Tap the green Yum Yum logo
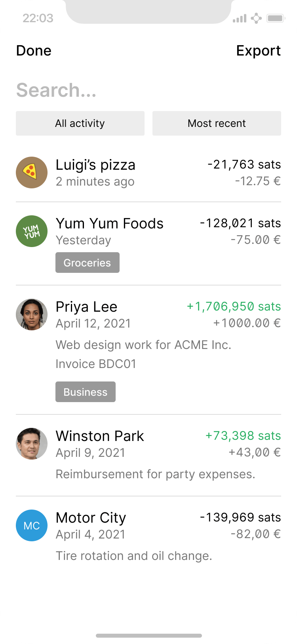The height and width of the screenshot is (644, 297). (x=32, y=231)
